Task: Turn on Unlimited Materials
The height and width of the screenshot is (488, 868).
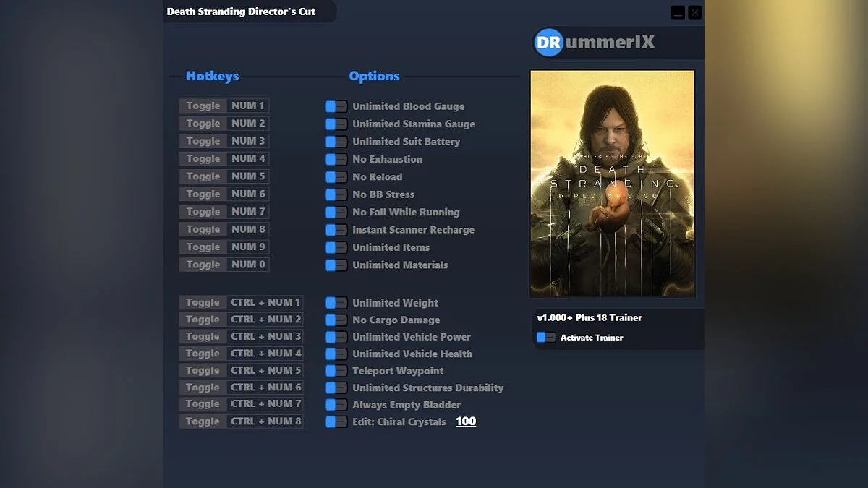Action: (336, 265)
